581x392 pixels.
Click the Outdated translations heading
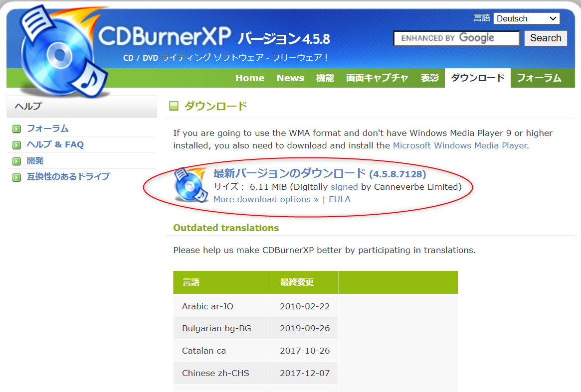click(226, 228)
